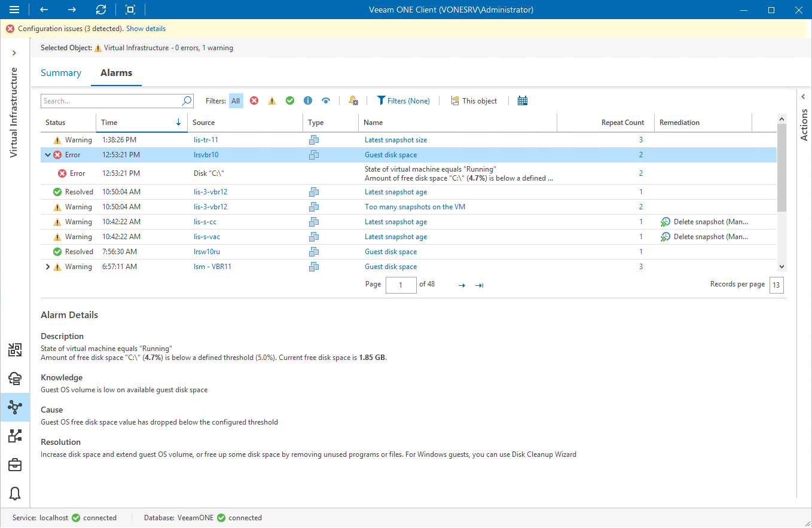Click the calendar icon in the filter toolbar

pos(522,100)
